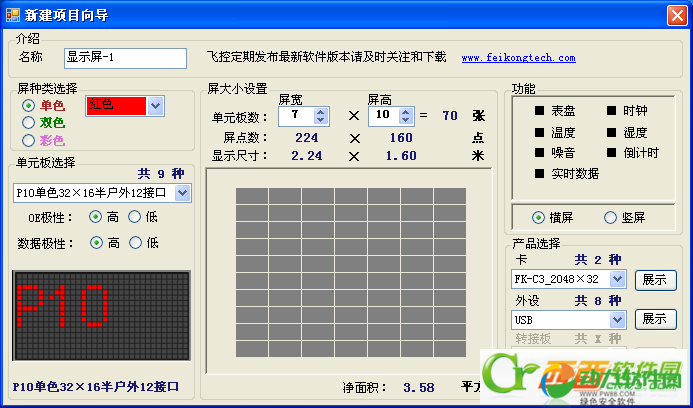Click 展示 button next to card selection
The image size is (693, 408).
(x=653, y=279)
